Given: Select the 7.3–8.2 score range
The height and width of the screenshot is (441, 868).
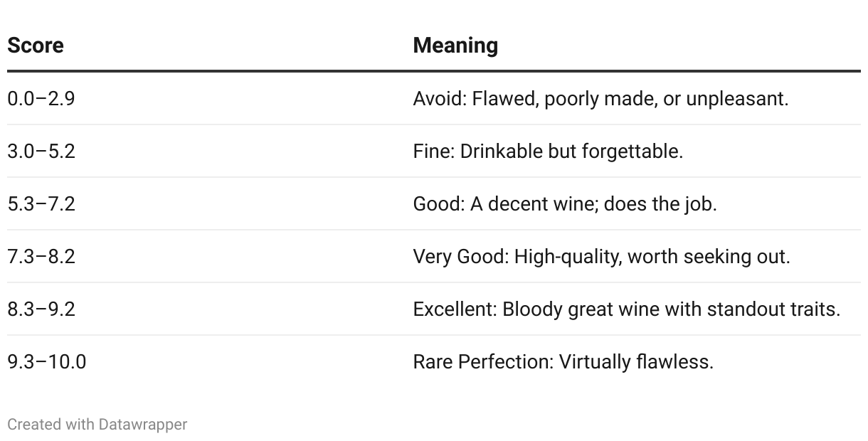Looking at the screenshot, I should 41,256.
